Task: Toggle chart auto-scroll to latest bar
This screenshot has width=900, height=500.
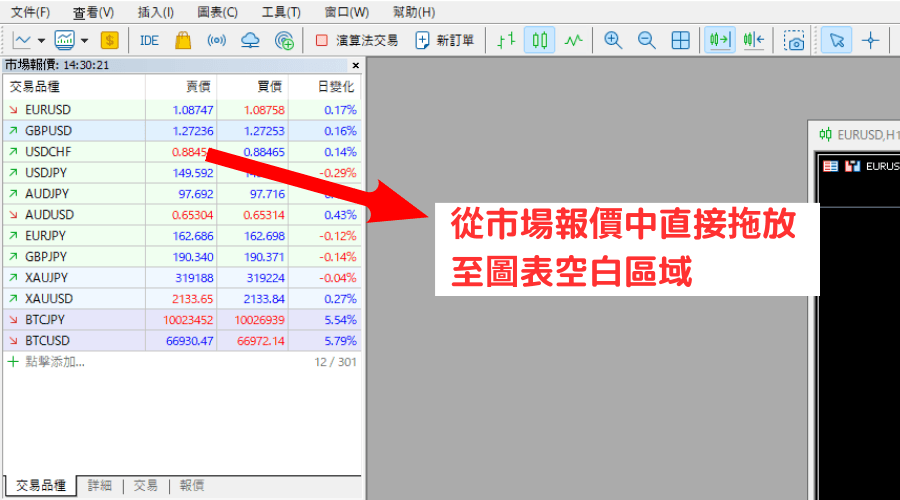Action: click(719, 41)
